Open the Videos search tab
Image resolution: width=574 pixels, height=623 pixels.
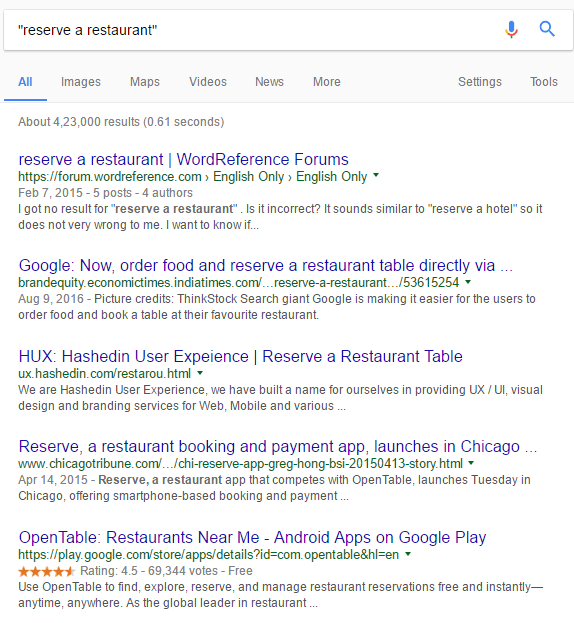pyautogui.click(x=208, y=82)
